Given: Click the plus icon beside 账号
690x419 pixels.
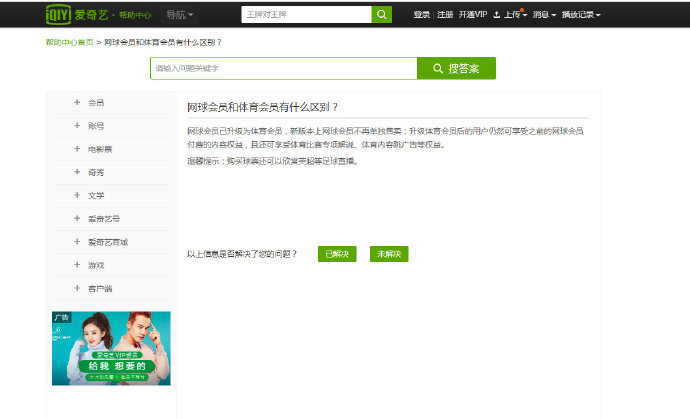Looking at the screenshot, I should 77,125.
